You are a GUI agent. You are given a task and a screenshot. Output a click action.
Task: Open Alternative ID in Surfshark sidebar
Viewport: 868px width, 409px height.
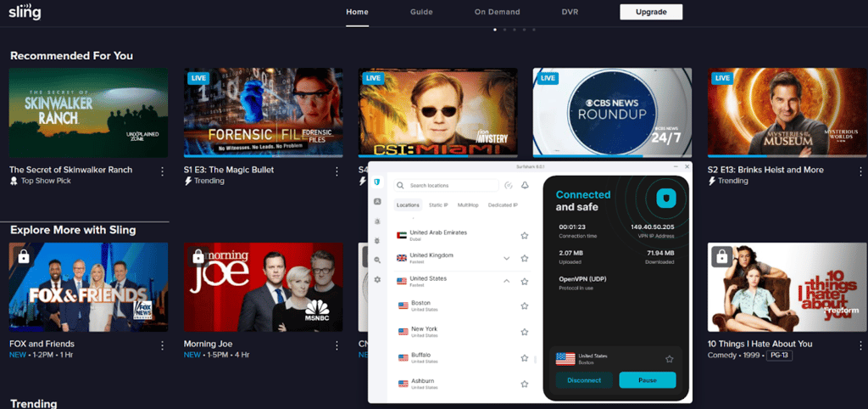tap(377, 202)
